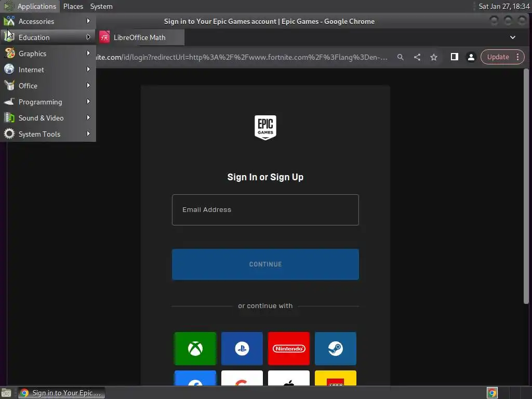Launch LibreOffice Math from the submenu

point(140,37)
